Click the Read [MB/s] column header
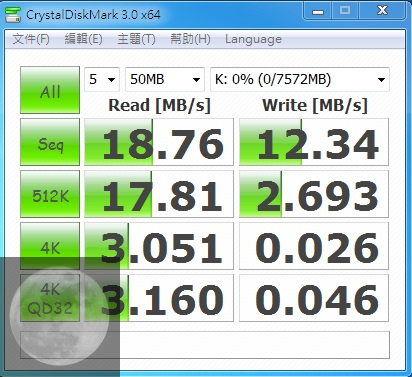The image size is (412, 377). point(160,106)
